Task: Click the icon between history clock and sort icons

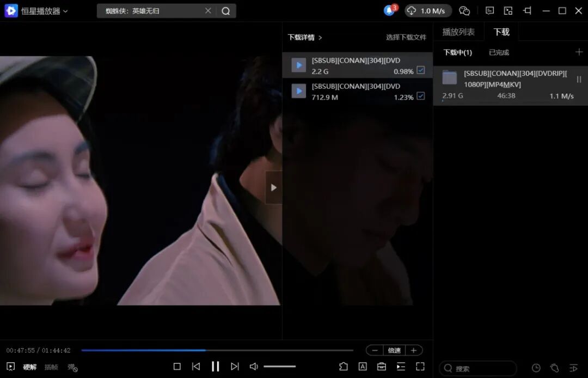Action: coord(555,368)
